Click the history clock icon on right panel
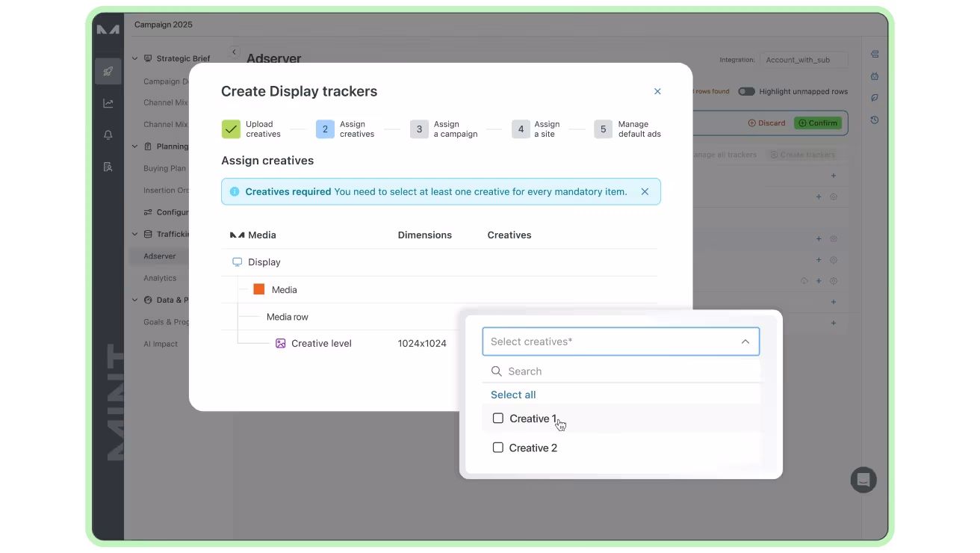980x553 pixels. [x=875, y=120]
